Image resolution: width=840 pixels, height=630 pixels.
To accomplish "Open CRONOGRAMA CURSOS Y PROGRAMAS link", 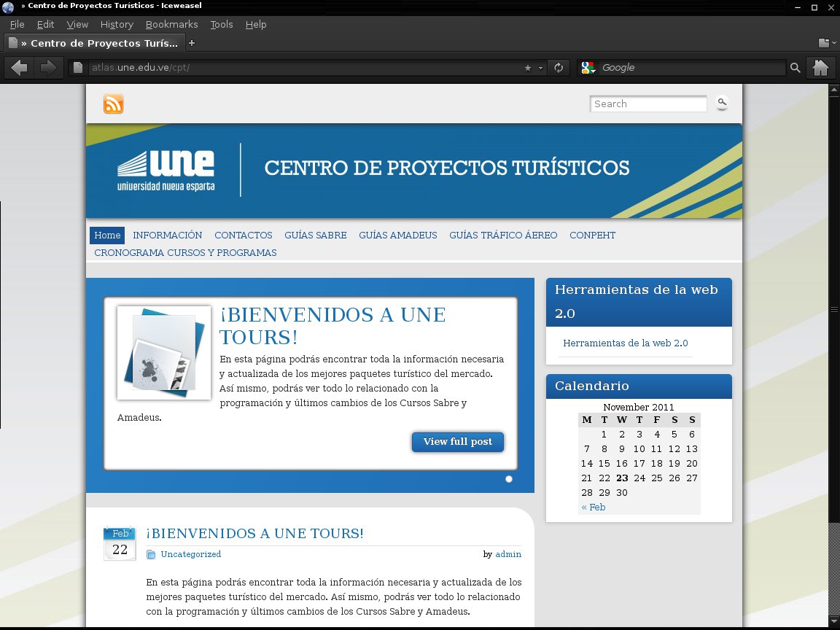I will click(x=185, y=253).
